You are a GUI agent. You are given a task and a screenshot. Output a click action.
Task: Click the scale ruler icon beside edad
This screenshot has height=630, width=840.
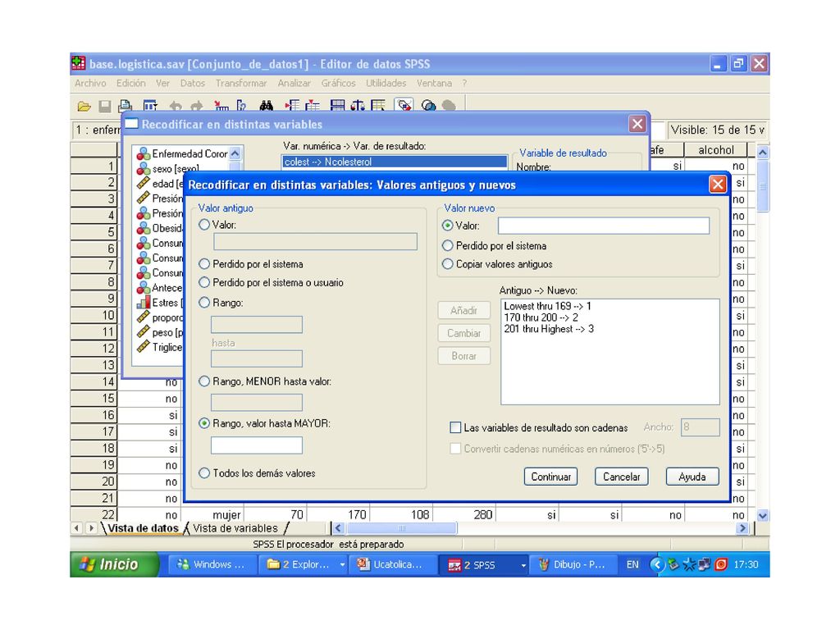(x=143, y=184)
